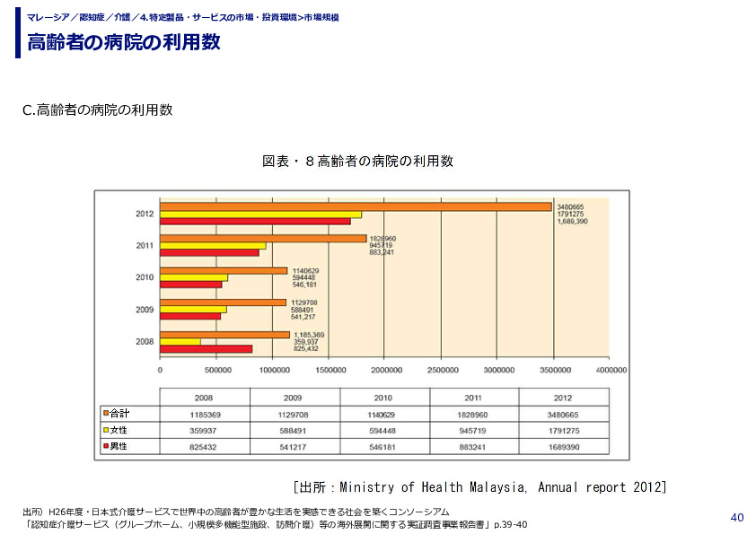756x534 pixels.
Task: Click the red male bar for 2012
Action: [255, 221]
